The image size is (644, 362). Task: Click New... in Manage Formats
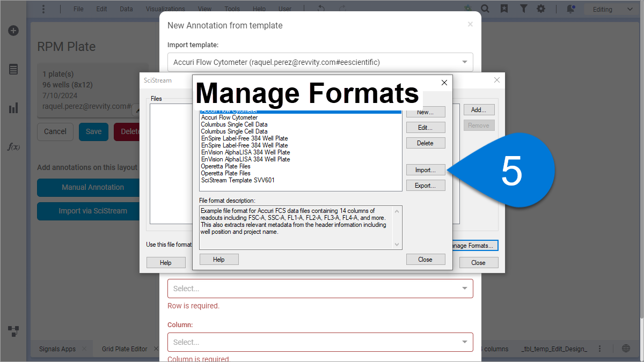(426, 112)
